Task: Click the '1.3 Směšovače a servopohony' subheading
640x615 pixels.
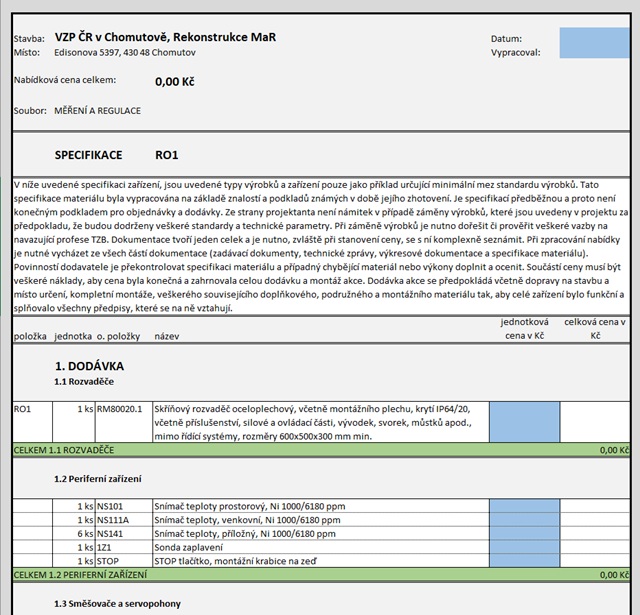Action: (118, 604)
